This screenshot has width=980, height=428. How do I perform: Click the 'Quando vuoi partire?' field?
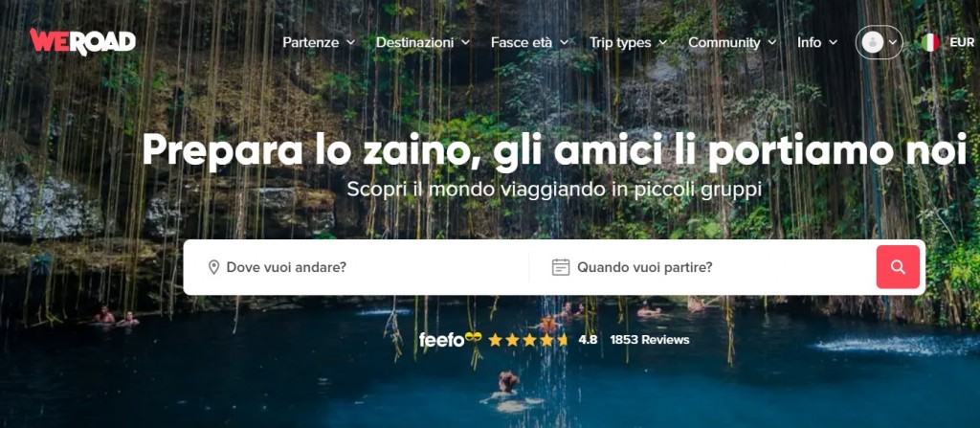point(702,267)
